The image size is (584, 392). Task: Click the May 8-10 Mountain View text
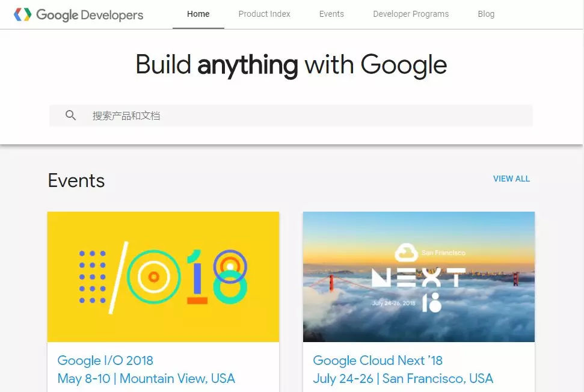[146, 379]
